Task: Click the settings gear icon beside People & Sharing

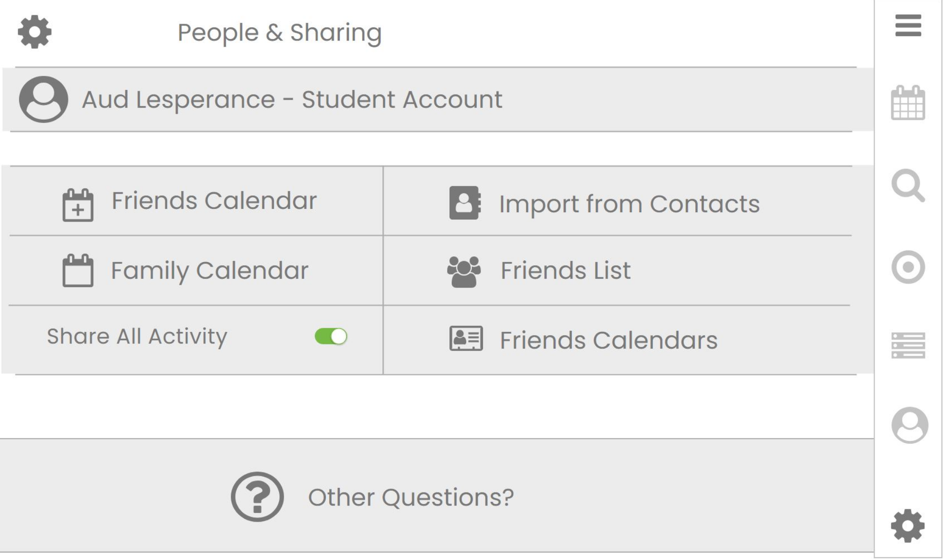Action: [x=34, y=32]
